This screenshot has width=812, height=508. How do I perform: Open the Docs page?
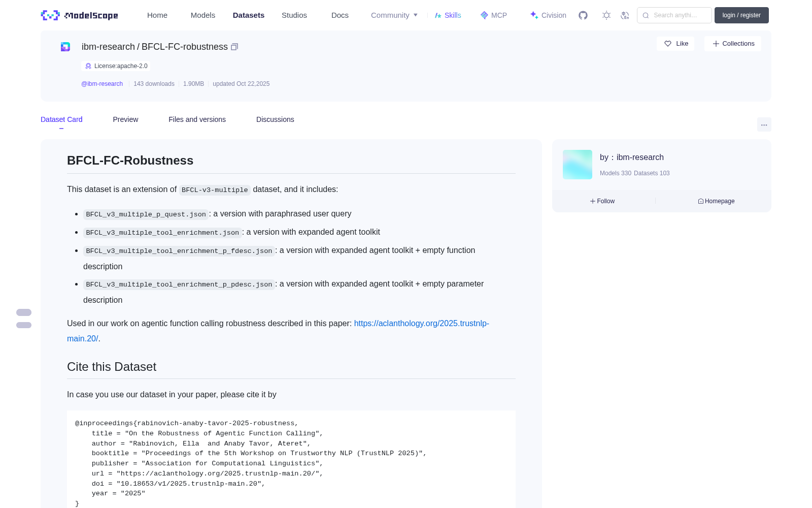pos(340,15)
